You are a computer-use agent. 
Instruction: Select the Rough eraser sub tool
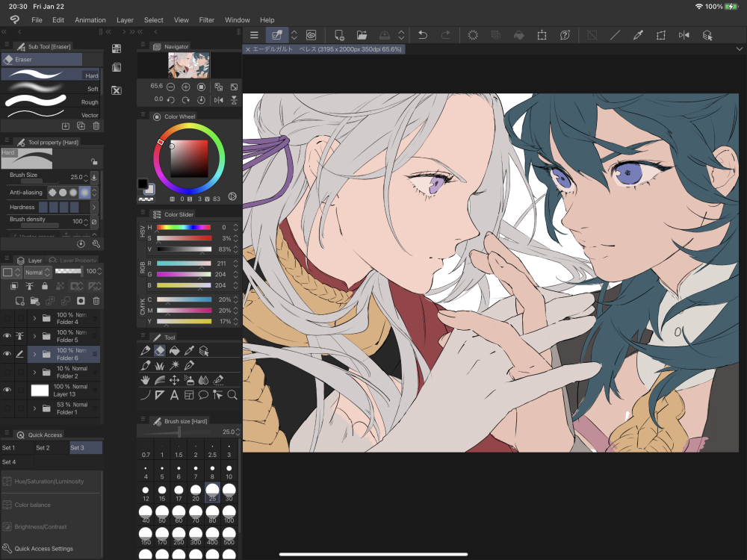51,102
